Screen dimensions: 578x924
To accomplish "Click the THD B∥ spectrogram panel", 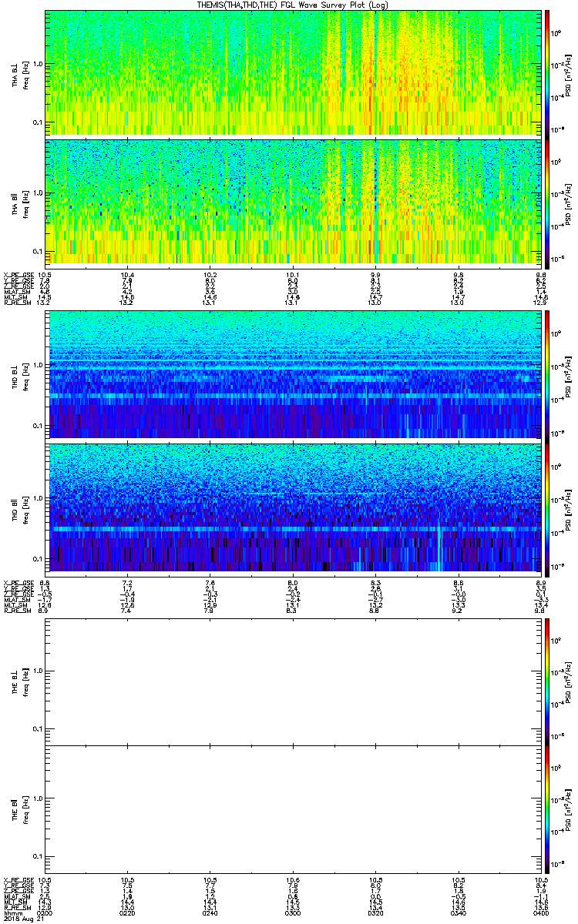I will pyautogui.click(x=291, y=507).
